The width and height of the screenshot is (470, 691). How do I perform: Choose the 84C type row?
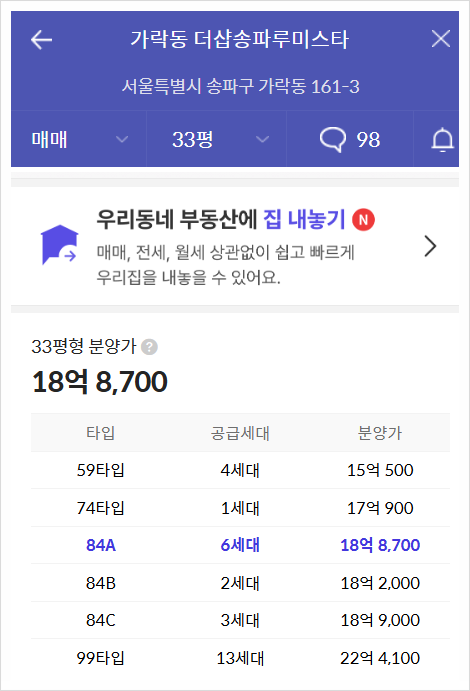241,620
